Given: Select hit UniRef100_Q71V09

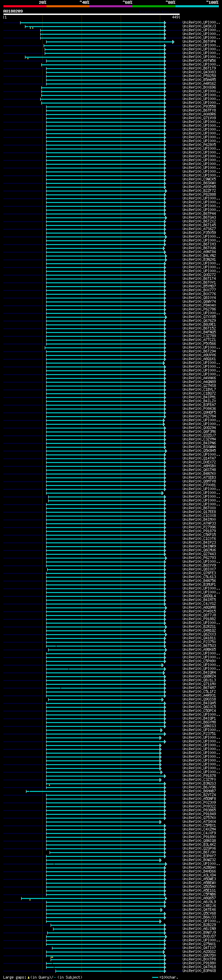Looking at the screenshot, I should (x=199, y=118).
